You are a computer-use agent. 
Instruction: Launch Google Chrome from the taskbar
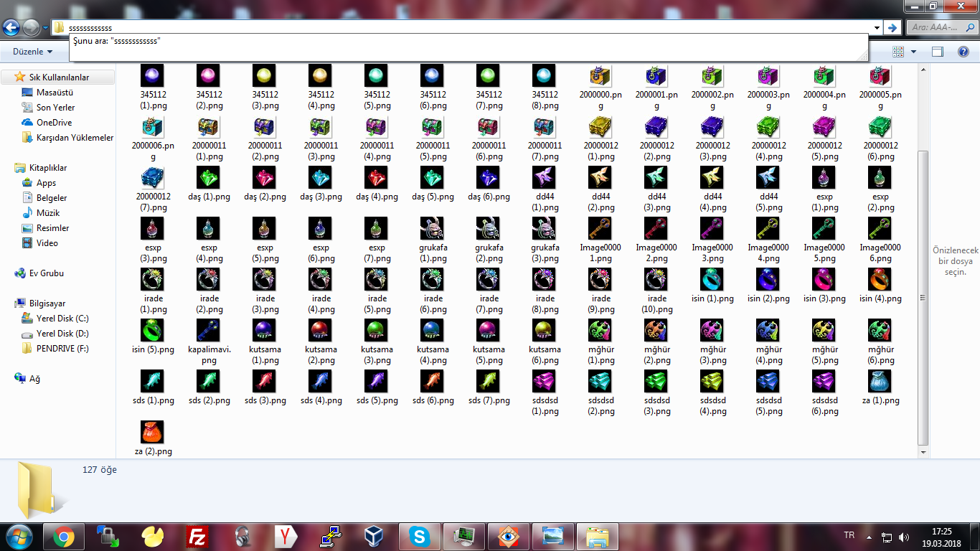[x=64, y=537]
